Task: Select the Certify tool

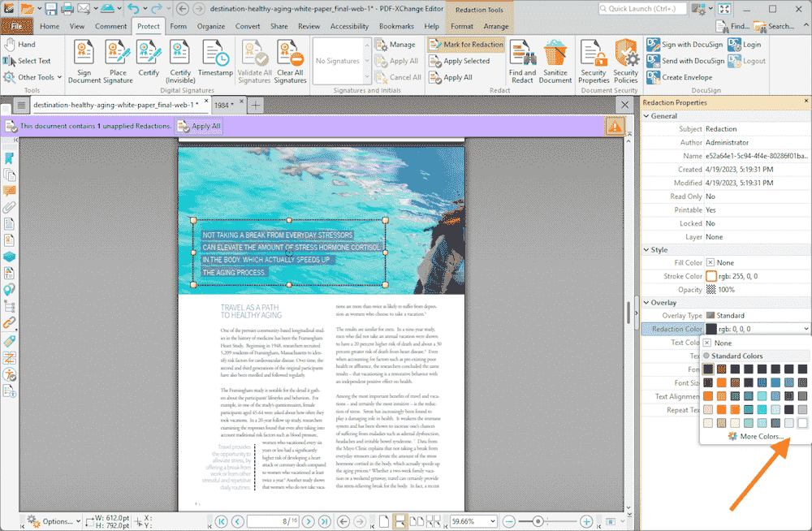Action: pyautogui.click(x=149, y=58)
